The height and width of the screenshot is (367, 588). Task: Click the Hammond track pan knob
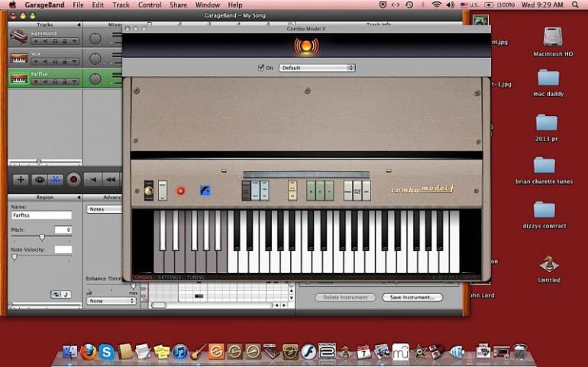[95, 38]
